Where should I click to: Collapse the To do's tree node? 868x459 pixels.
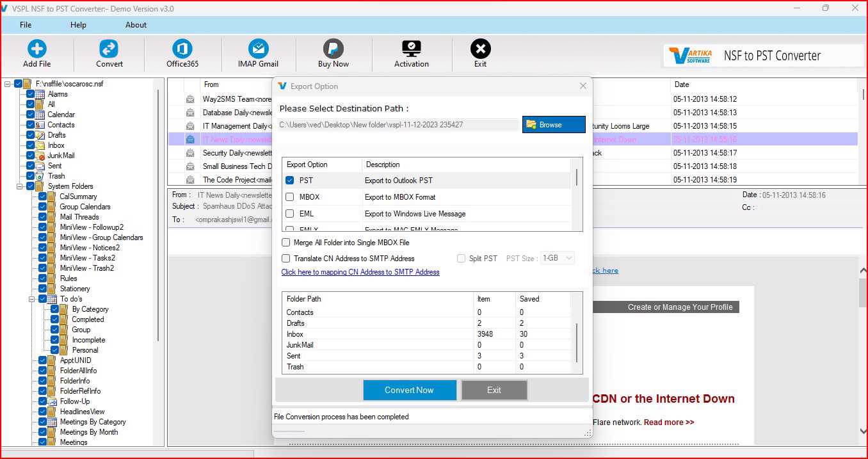(33, 299)
